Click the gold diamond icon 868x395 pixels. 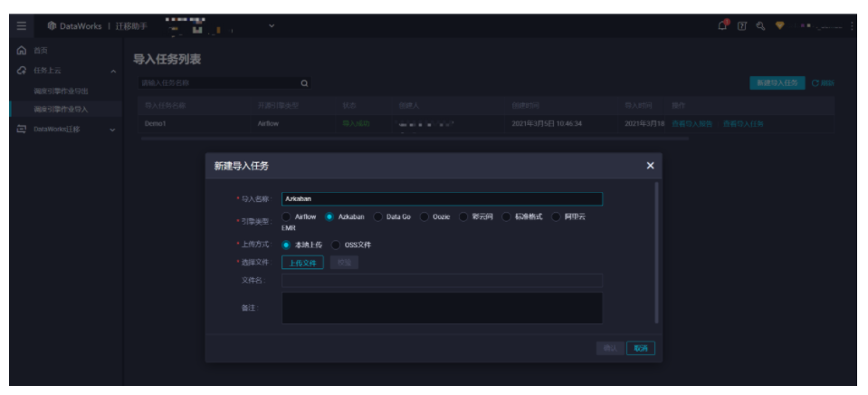pyautogui.click(x=779, y=26)
